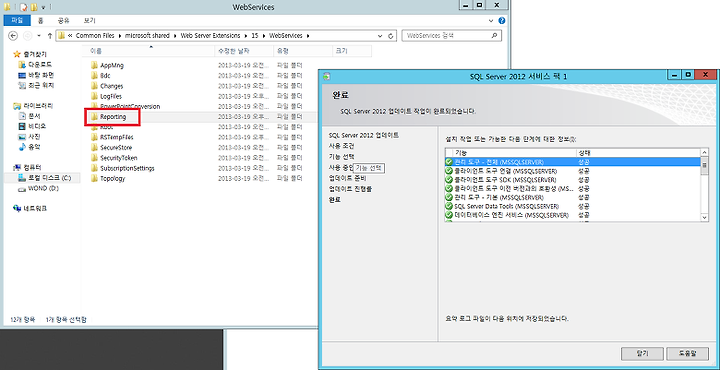Expand the ribbon with the chevron
The height and width of the screenshot is (370, 720).
[x=492, y=21]
